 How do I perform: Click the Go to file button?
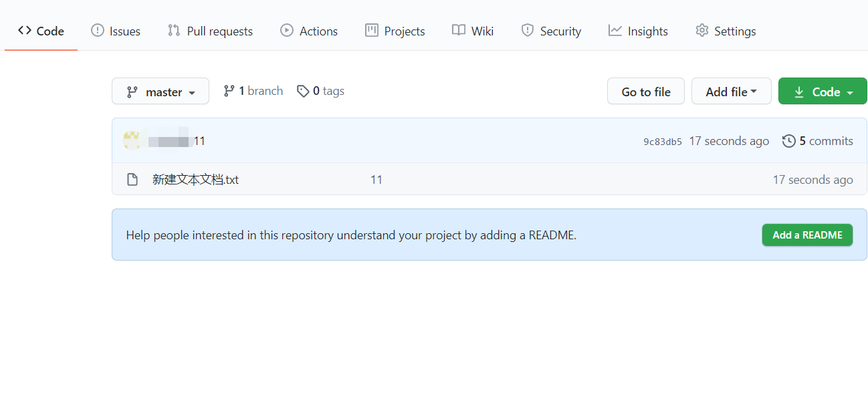(646, 92)
